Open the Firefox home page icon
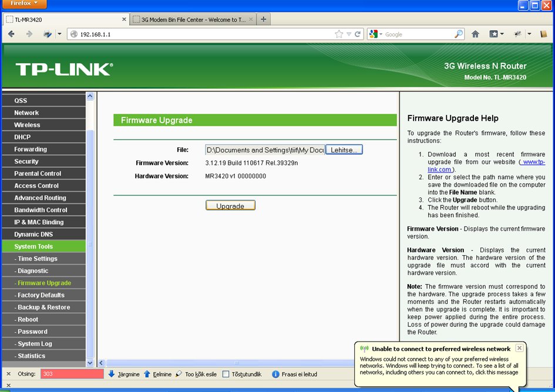Screen dimensions: 555x392 (475, 34)
